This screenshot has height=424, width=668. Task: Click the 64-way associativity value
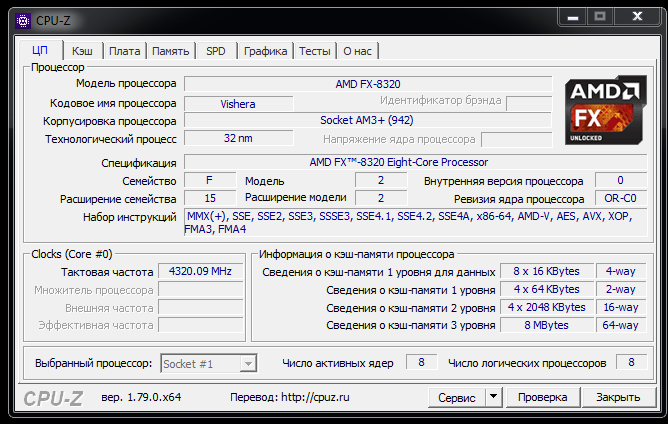(x=621, y=325)
